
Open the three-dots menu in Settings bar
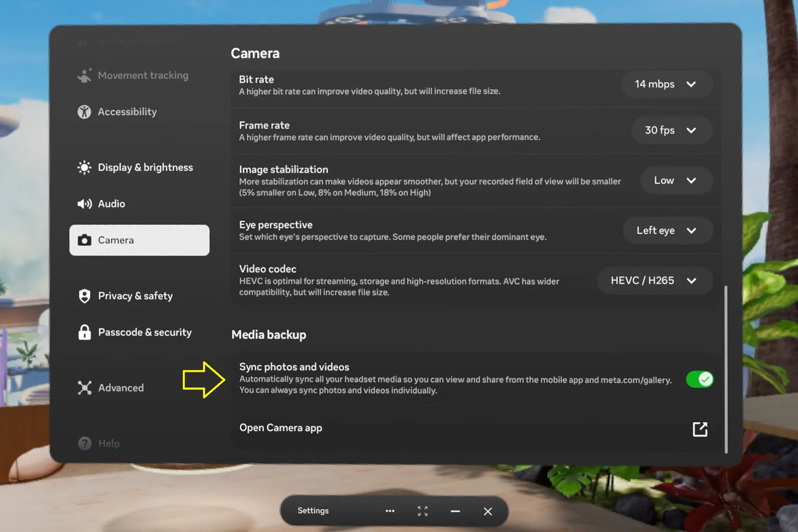[390, 511]
